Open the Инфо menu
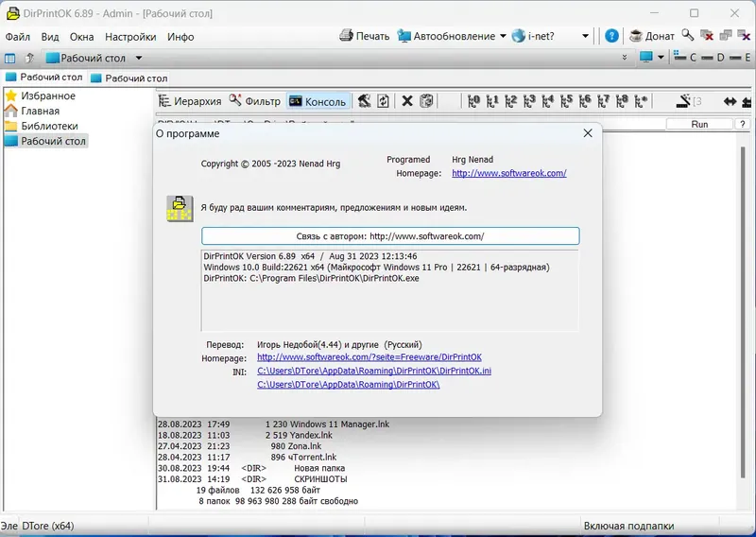The image size is (756, 537). [x=180, y=37]
